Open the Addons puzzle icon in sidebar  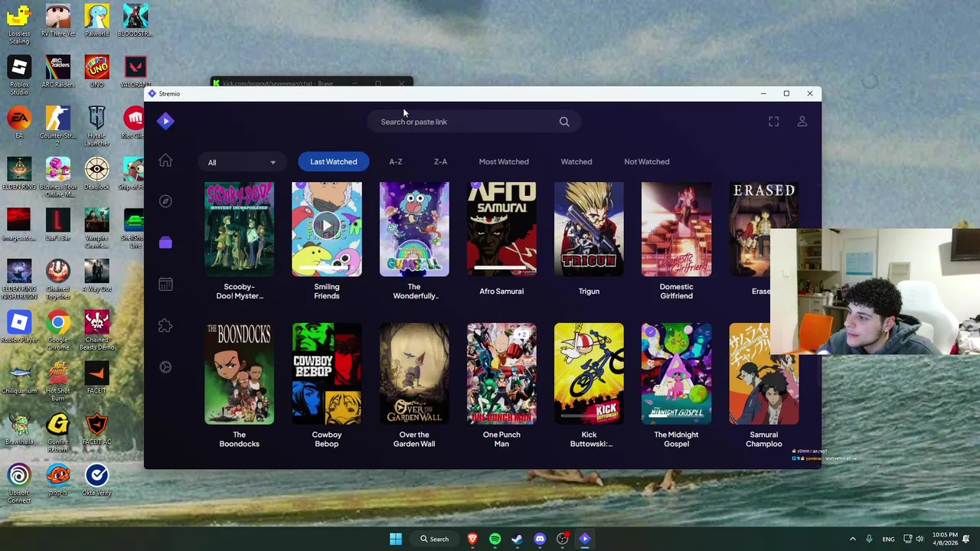point(165,325)
